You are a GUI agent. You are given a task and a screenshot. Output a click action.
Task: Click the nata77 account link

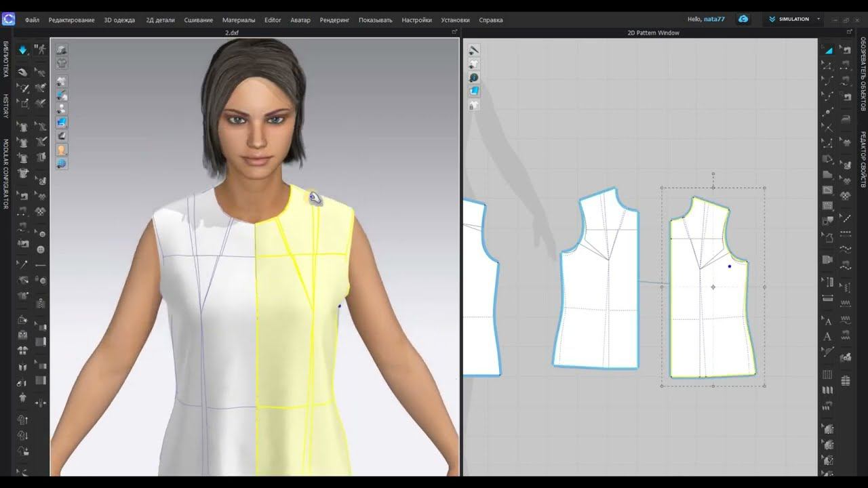pos(714,19)
